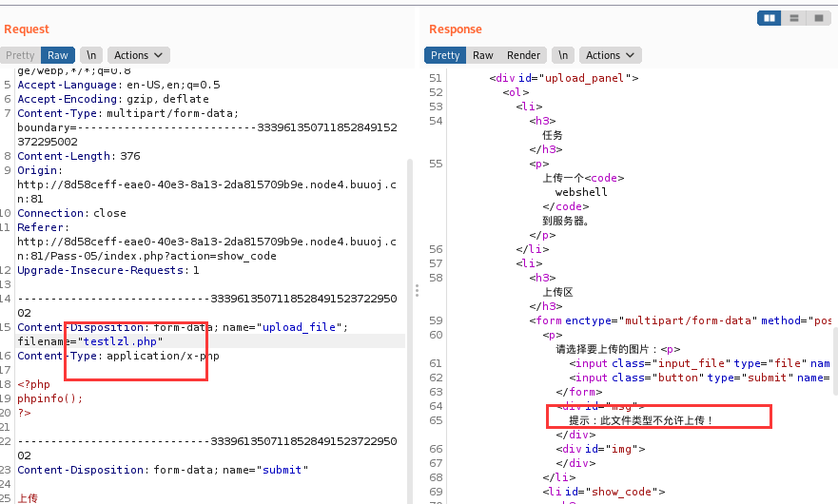
Task: Click response line with "upload_panel" div
Action: [564, 78]
